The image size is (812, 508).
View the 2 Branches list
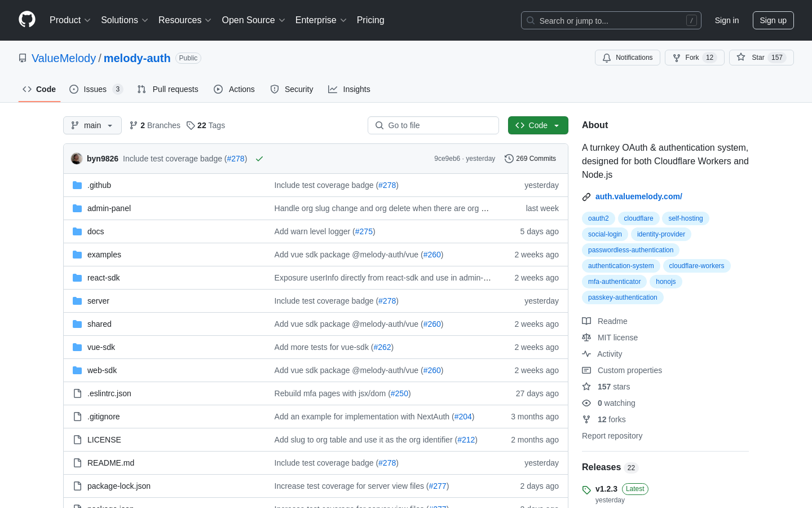tap(155, 125)
